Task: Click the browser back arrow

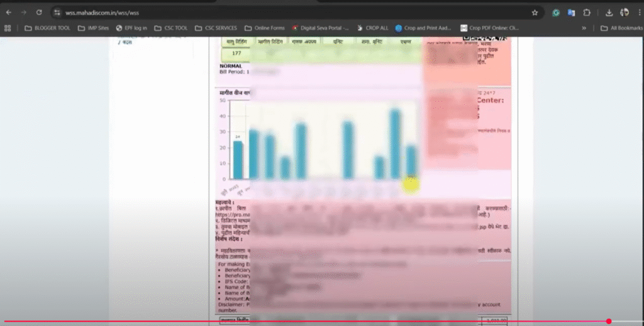Action: point(8,13)
